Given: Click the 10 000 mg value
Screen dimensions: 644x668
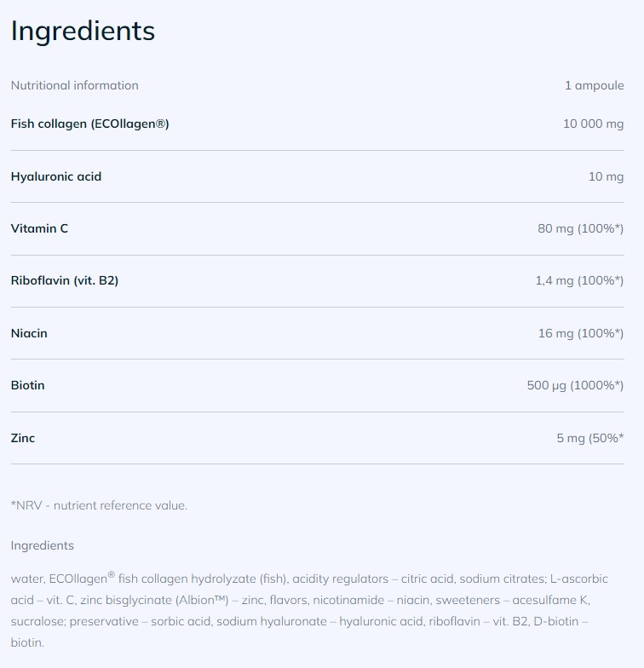Looking at the screenshot, I should pos(593,124).
